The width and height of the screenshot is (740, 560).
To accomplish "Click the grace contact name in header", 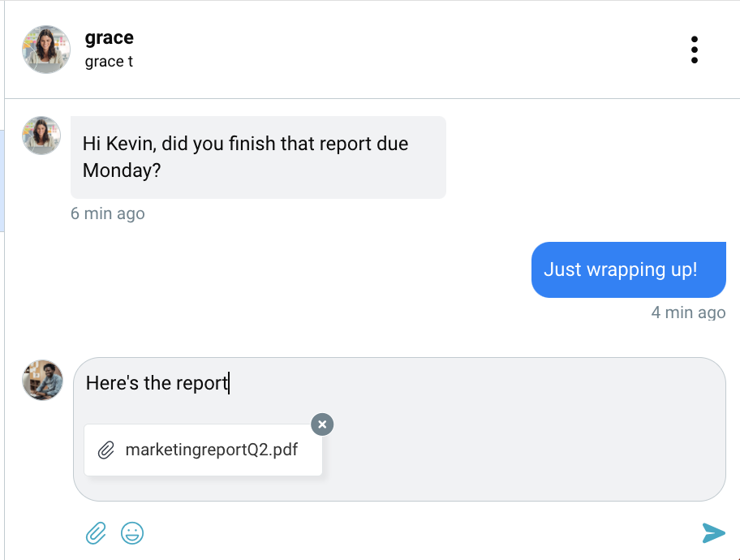I will [109, 37].
